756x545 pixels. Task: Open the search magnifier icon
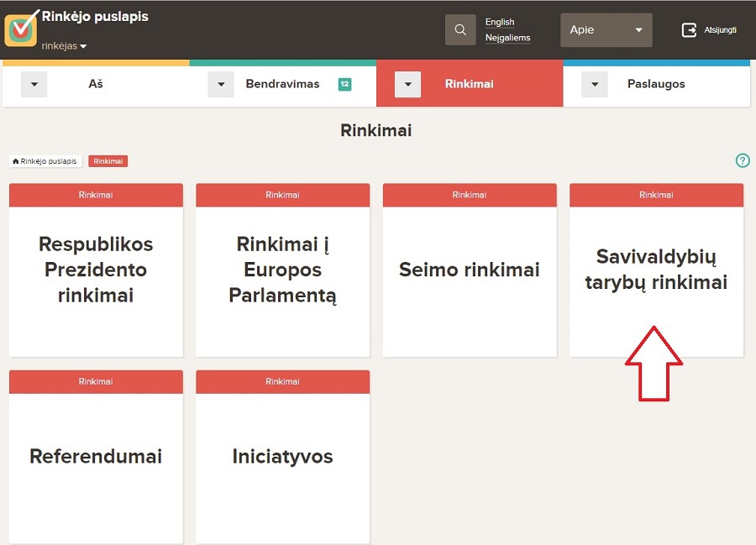click(x=460, y=30)
